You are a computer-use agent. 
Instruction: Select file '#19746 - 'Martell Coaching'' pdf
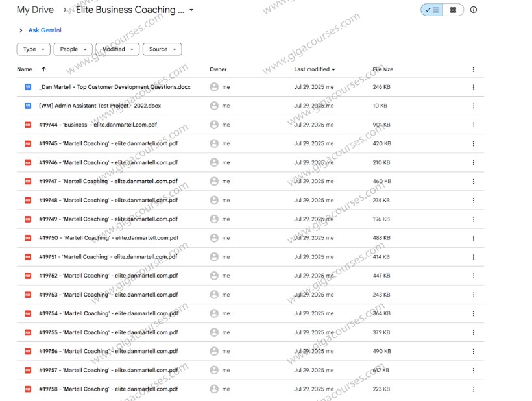tap(108, 162)
